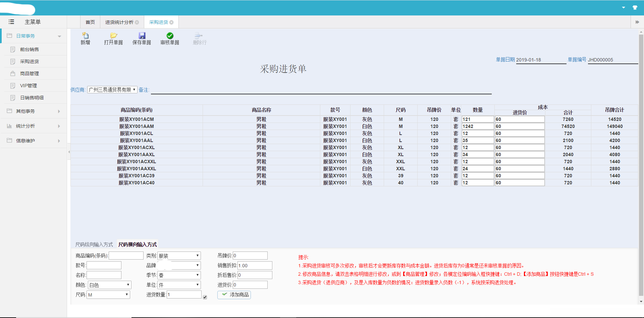The height and width of the screenshot is (318, 644).
Task: Switch to the 进货统计分析 tab
Action: click(x=119, y=22)
